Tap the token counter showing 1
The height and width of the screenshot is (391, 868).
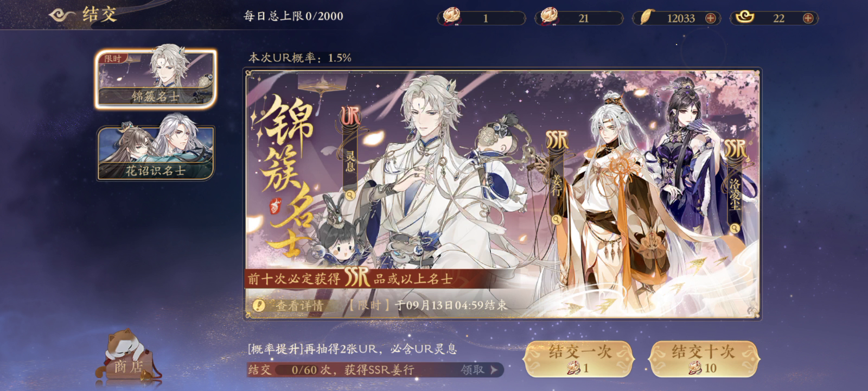point(482,18)
